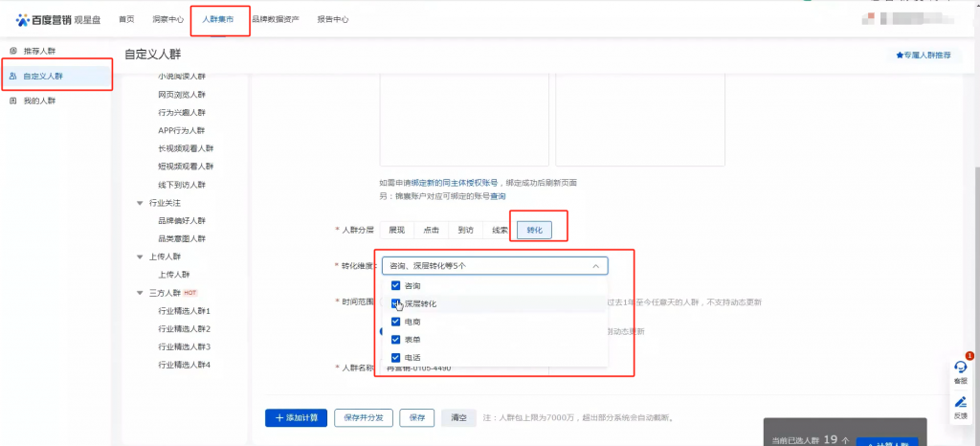Go to the 首页 tab
This screenshot has height=446, width=980.
pyautogui.click(x=127, y=19)
